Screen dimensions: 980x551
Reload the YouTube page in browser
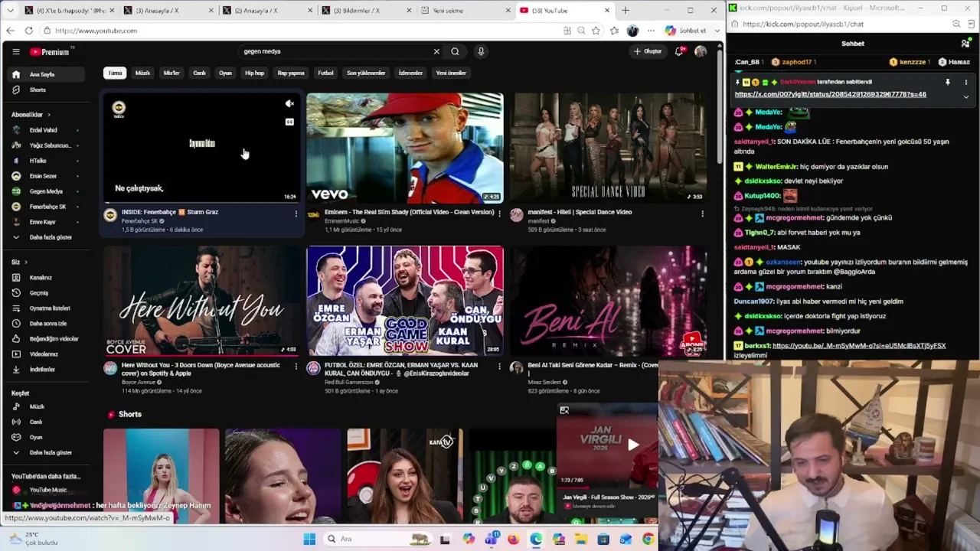[28, 31]
